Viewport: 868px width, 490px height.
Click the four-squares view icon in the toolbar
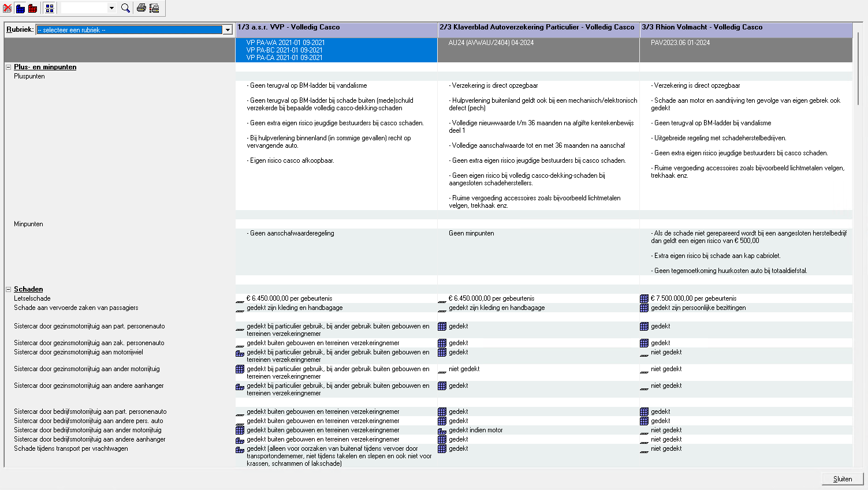tap(50, 8)
